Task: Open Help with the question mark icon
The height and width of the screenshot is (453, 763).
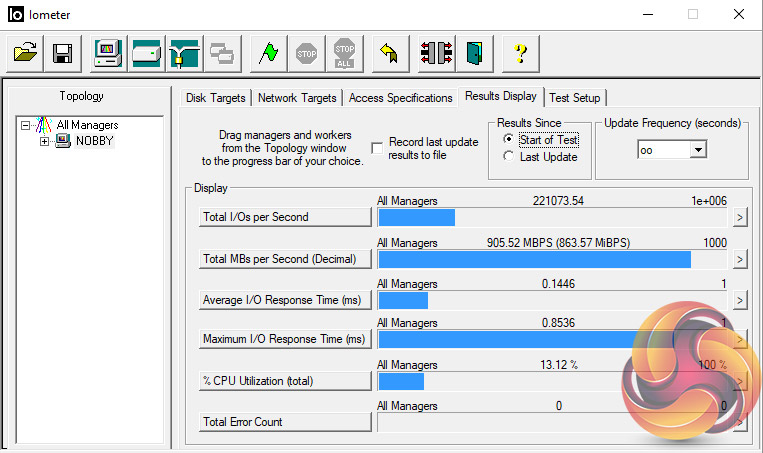Action: (x=520, y=53)
